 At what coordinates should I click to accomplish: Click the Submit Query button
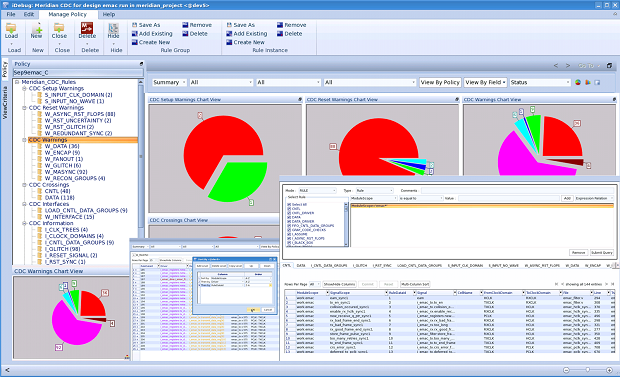coord(602,252)
